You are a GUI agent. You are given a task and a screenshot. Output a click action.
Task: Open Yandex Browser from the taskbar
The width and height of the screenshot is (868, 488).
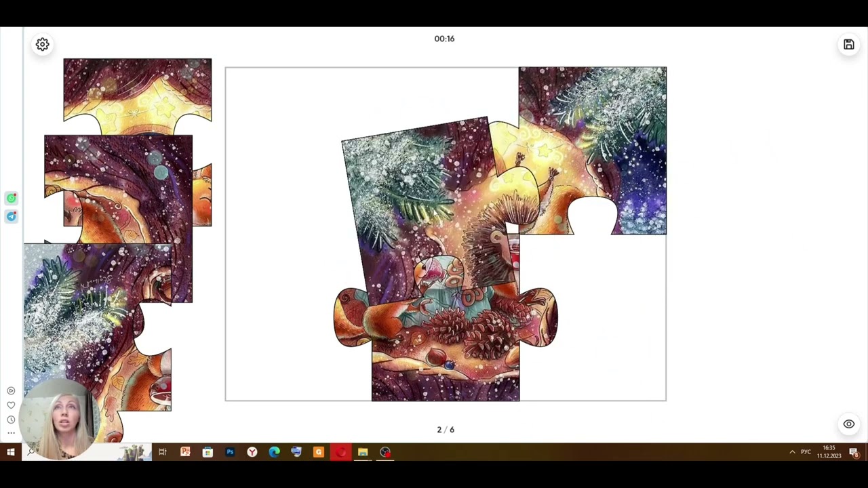click(x=252, y=452)
